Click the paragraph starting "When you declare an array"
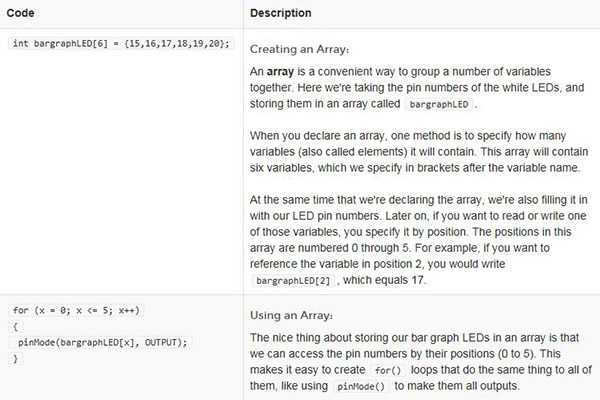 click(x=419, y=151)
